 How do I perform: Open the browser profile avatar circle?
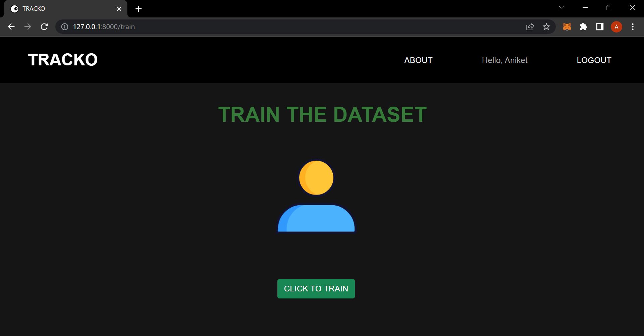coord(616,27)
